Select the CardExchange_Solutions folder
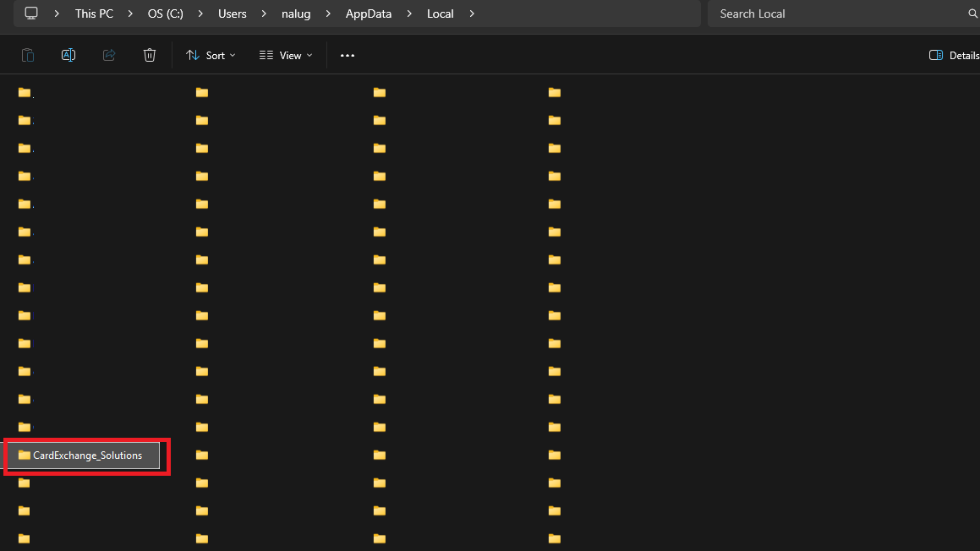The width and height of the screenshot is (980, 551). coord(83,456)
